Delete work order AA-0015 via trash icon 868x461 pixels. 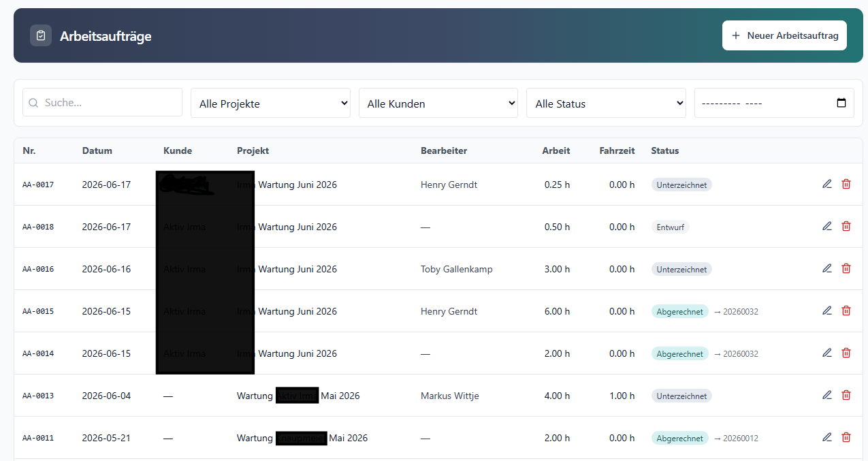coord(846,311)
